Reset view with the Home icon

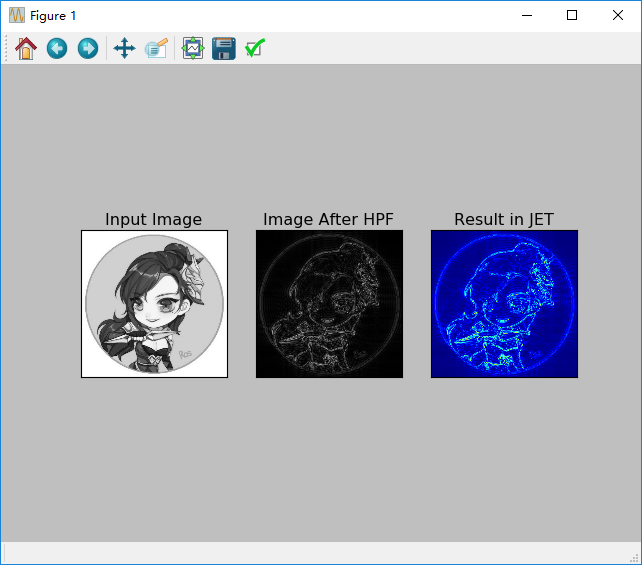point(26,48)
